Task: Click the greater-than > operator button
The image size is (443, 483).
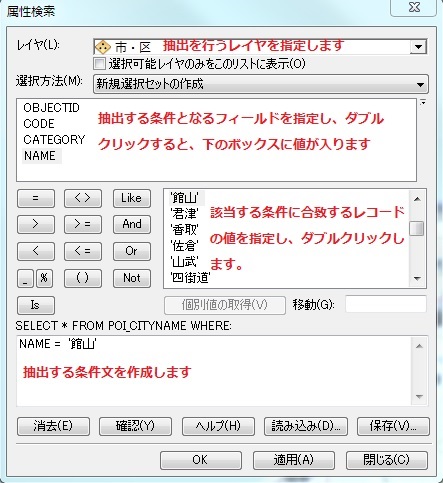Action: pyautogui.click(x=36, y=224)
